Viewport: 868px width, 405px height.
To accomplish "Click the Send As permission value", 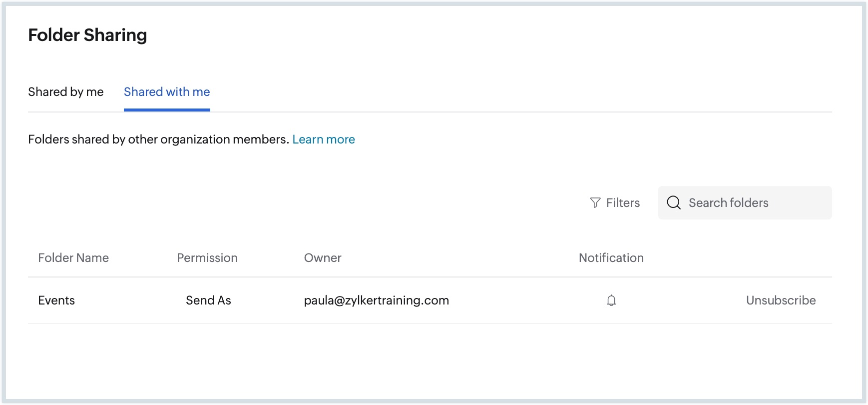I will (208, 300).
